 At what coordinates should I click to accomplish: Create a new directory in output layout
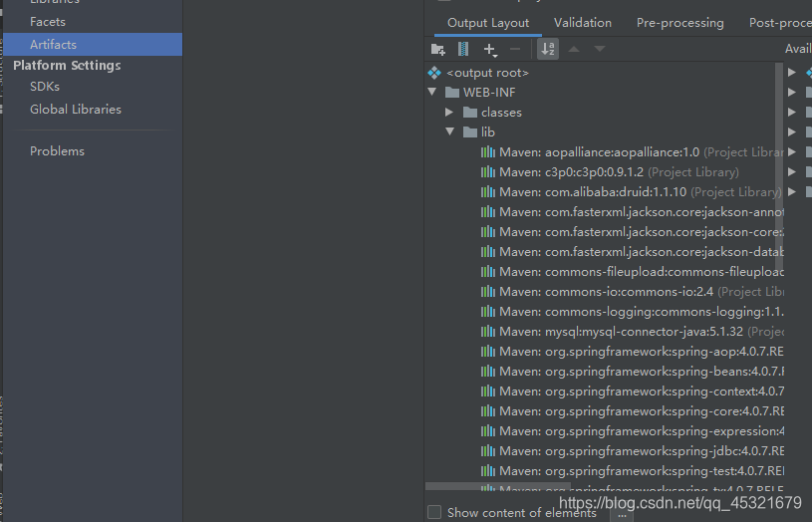coord(438,49)
